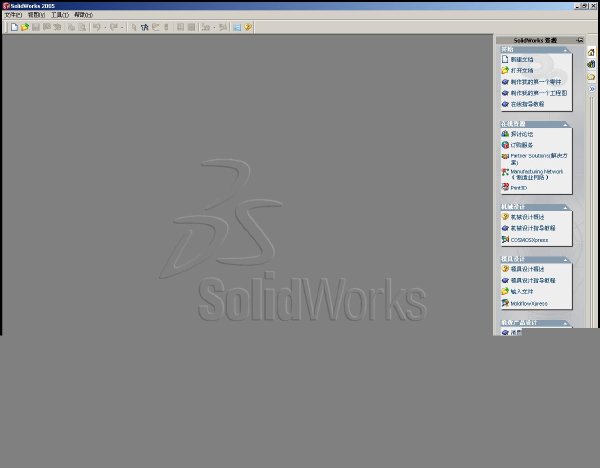This screenshot has height=468, width=600.
Task: Click the people icon for 探讨论坛
Action: tap(505, 134)
